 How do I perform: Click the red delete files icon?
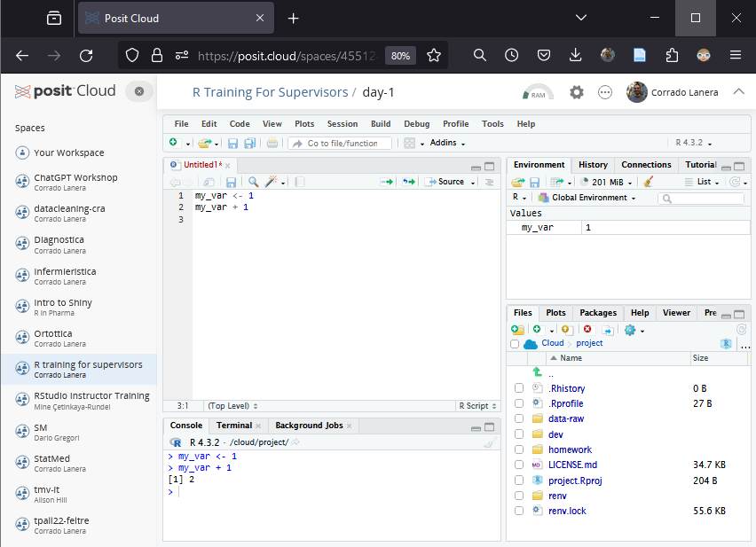[587, 329]
